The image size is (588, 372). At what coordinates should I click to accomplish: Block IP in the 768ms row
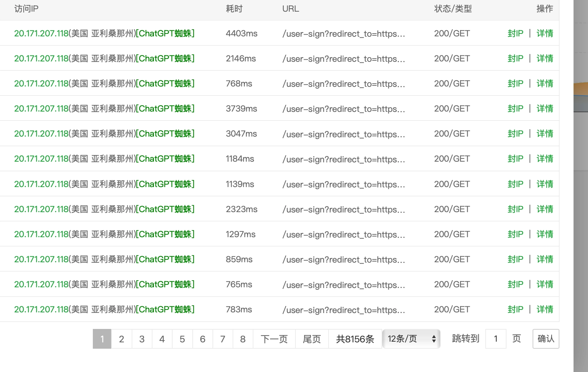coord(515,83)
